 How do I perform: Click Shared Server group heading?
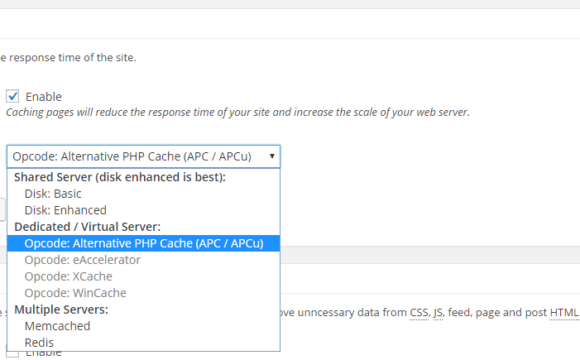coord(120,177)
